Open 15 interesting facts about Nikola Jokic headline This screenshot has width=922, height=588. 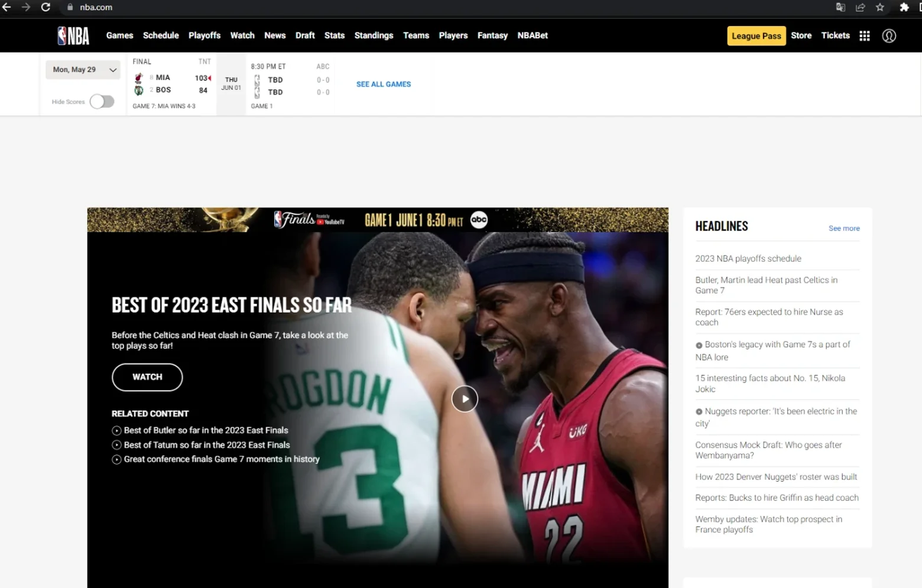coord(770,384)
